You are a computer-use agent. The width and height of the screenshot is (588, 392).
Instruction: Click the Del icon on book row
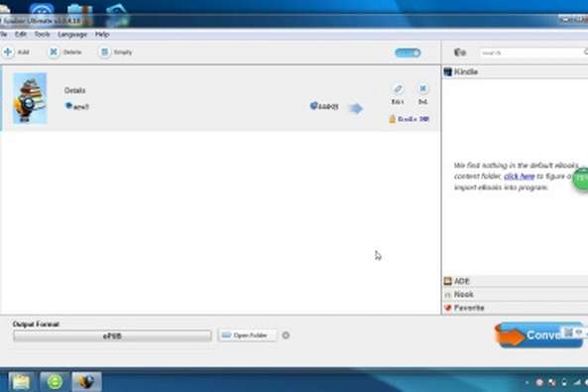(423, 88)
